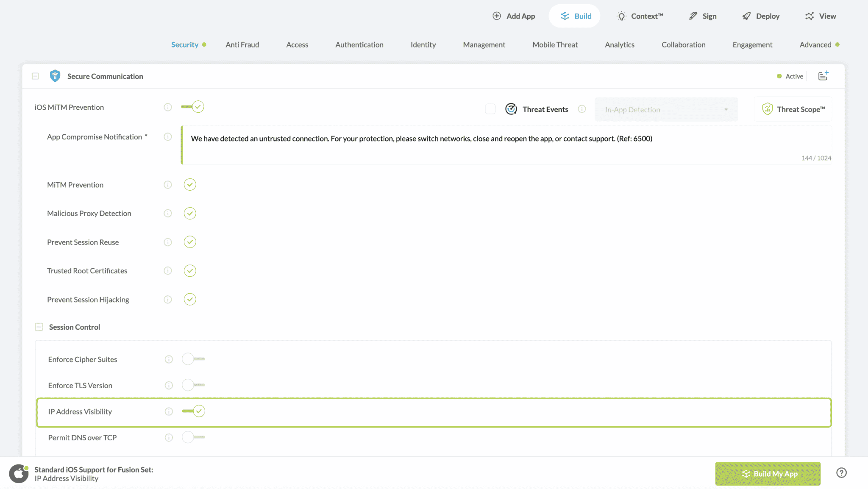Click info icon next to iOS MiTM Prevention
Image resolution: width=868 pixels, height=489 pixels.
pyautogui.click(x=168, y=107)
